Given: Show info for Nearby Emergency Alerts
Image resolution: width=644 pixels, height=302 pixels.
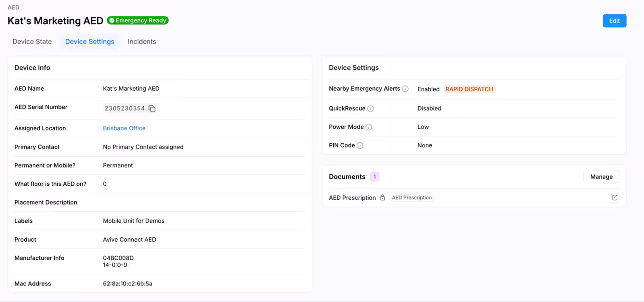Looking at the screenshot, I should point(405,89).
